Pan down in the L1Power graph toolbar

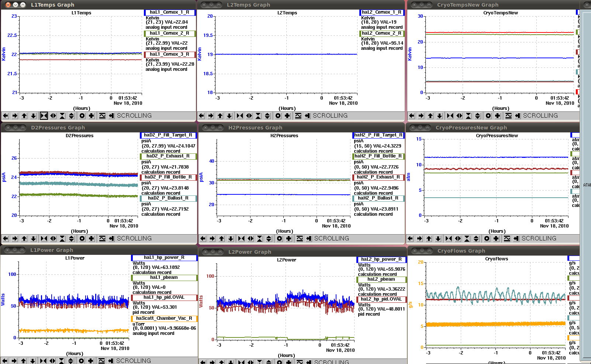click(x=33, y=361)
